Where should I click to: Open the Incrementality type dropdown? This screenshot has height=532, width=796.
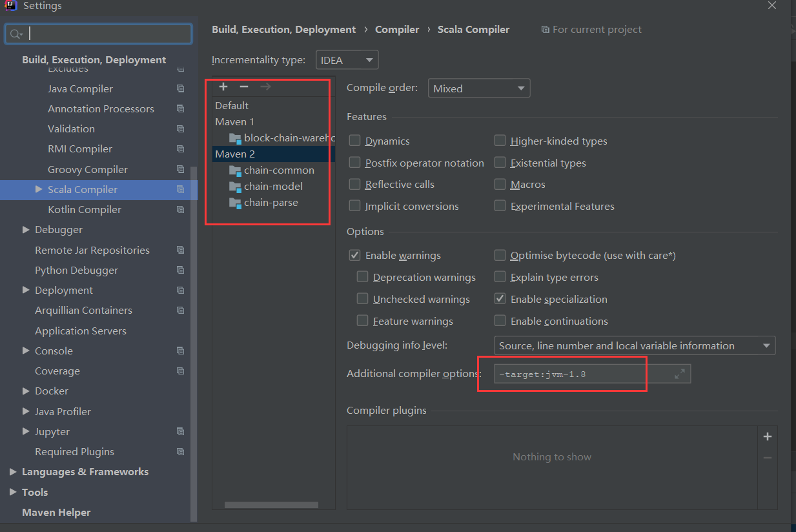click(347, 59)
